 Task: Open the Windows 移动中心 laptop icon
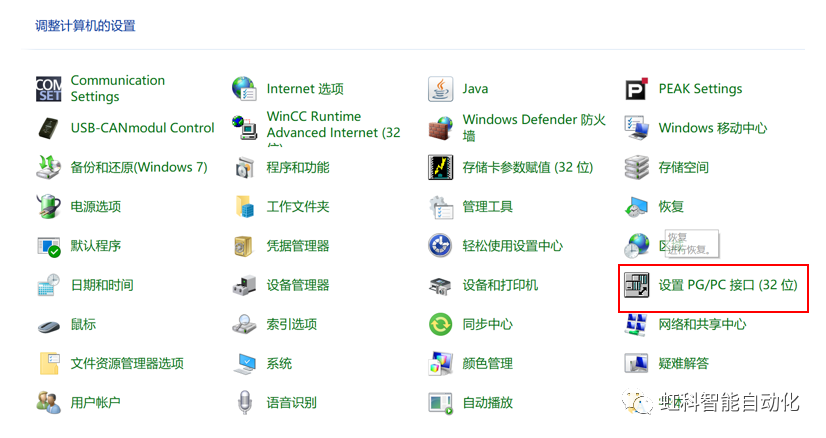tap(636, 128)
